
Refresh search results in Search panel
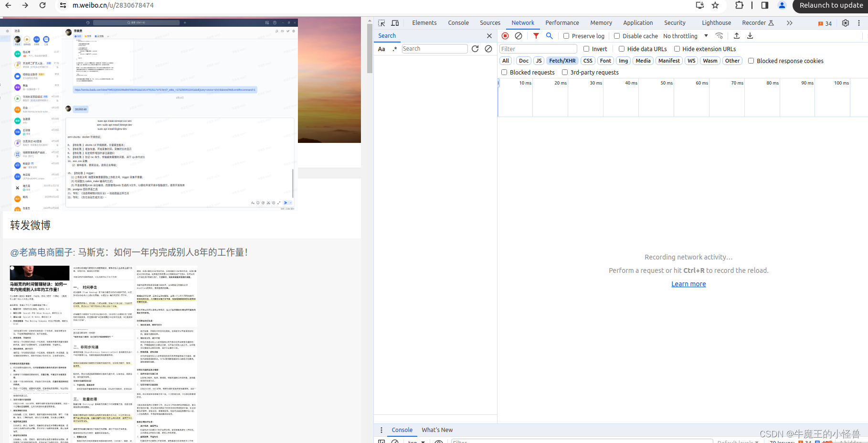(x=475, y=49)
